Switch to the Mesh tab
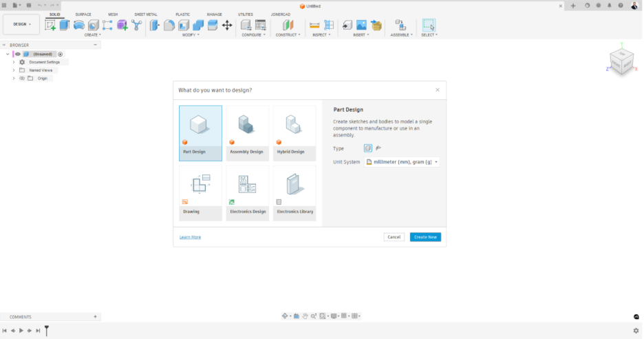644x339 pixels. (x=113, y=14)
